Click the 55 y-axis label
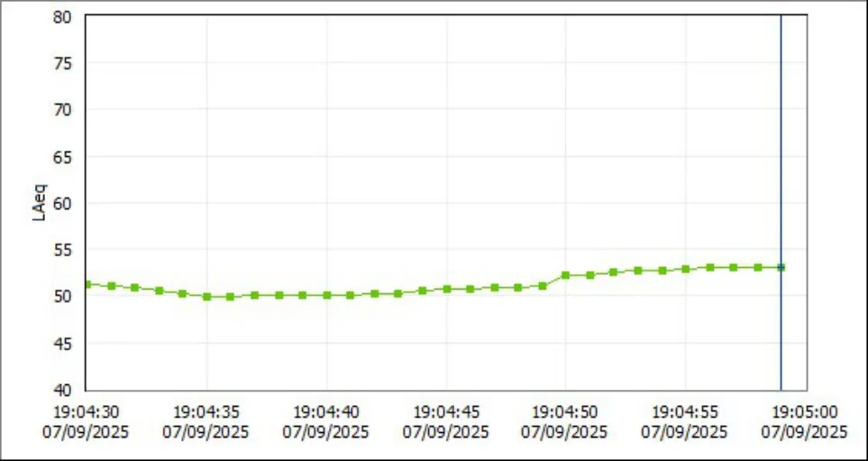This screenshot has width=868, height=461. pos(62,251)
